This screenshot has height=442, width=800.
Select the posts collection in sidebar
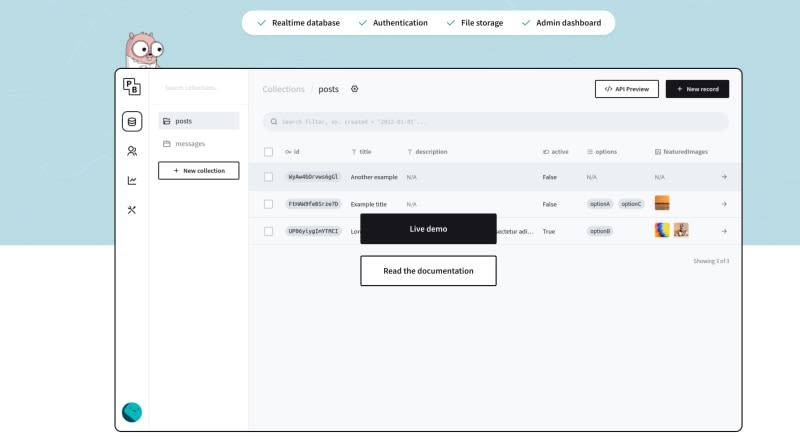(198, 121)
